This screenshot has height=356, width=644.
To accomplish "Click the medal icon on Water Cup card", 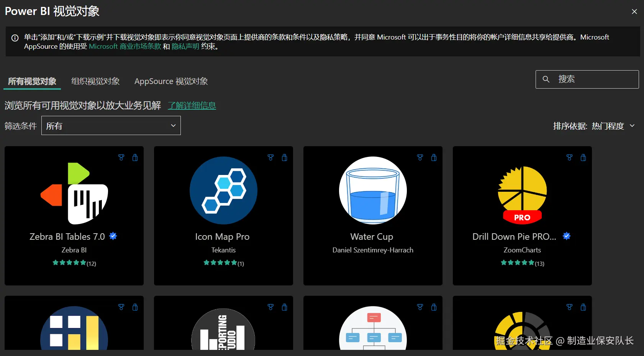I will click(420, 158).
